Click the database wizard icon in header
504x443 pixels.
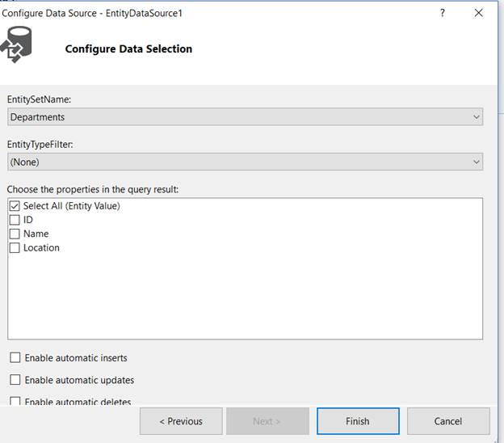[x=19, y=44]
